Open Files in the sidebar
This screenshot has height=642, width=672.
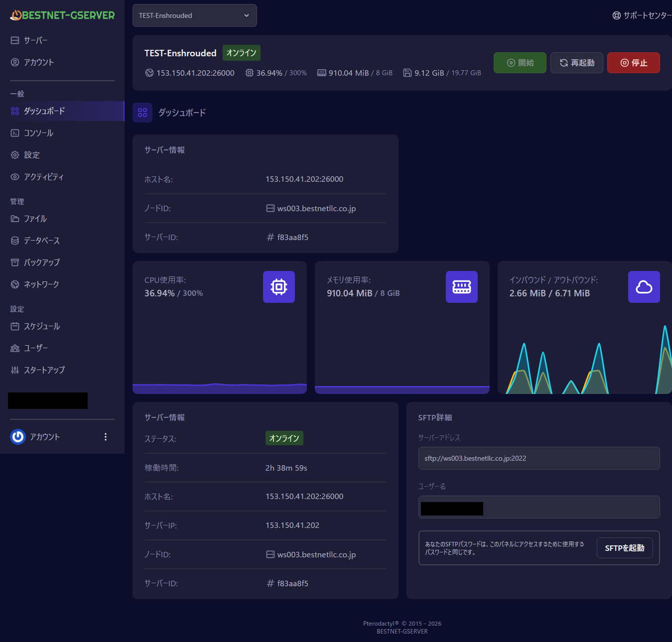click(35, 219)
